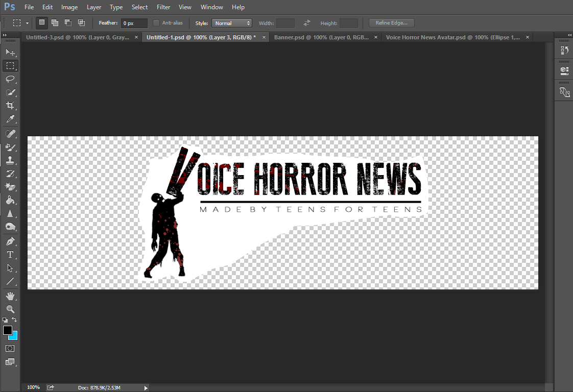This screenshot has width=573, height=392.
Task: Reset default foreground and background colors
Action: point(5,320)
